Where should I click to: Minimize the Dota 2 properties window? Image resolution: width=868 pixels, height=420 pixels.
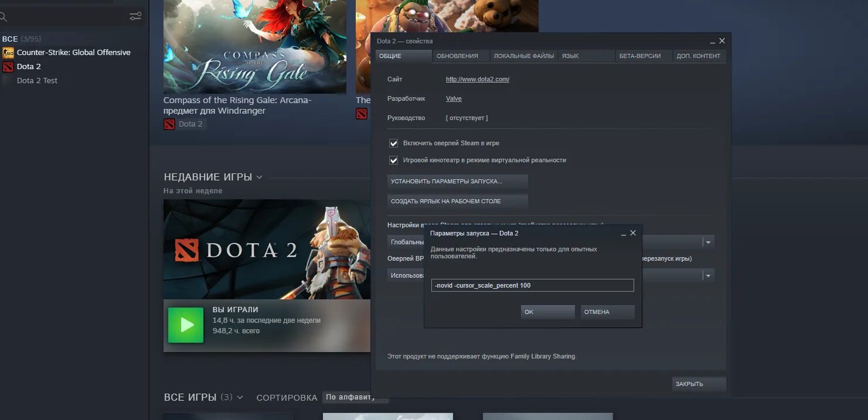click(712, 42)
